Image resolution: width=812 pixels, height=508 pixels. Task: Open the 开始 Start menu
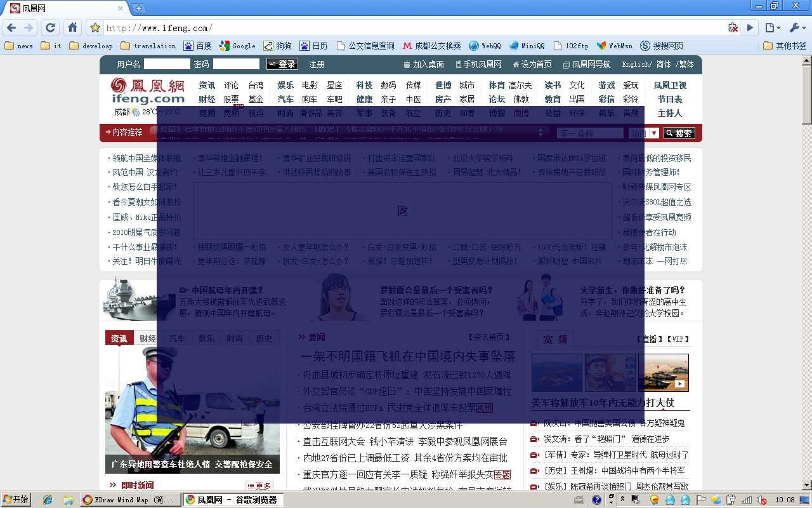16,500
